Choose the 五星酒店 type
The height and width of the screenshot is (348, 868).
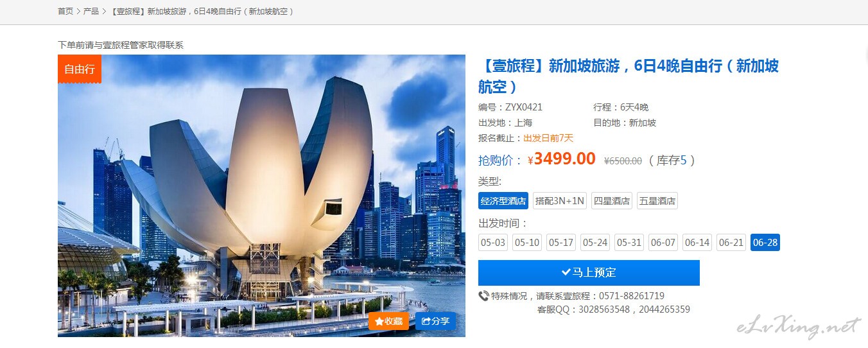(657, 201)
